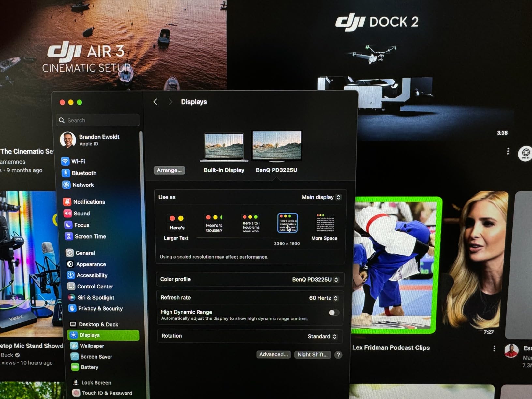Open Screen Time settings

pyautogui.click(x=90, y=236)
